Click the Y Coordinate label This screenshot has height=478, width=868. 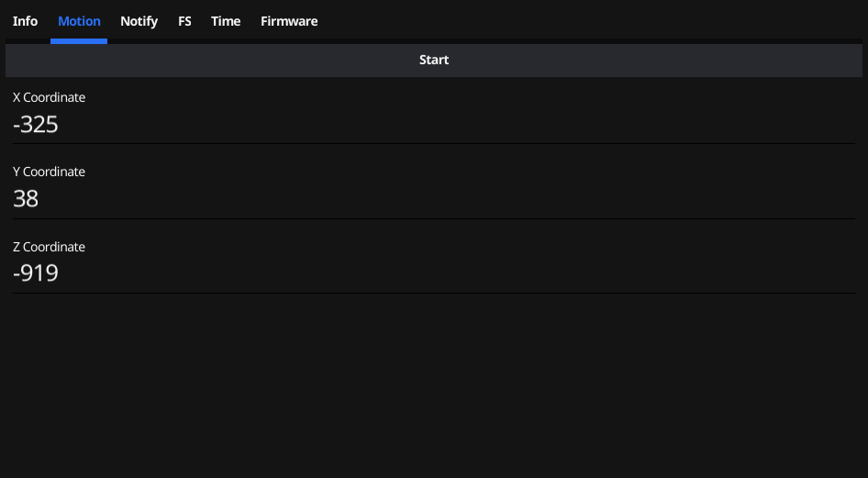coord(50,172)
